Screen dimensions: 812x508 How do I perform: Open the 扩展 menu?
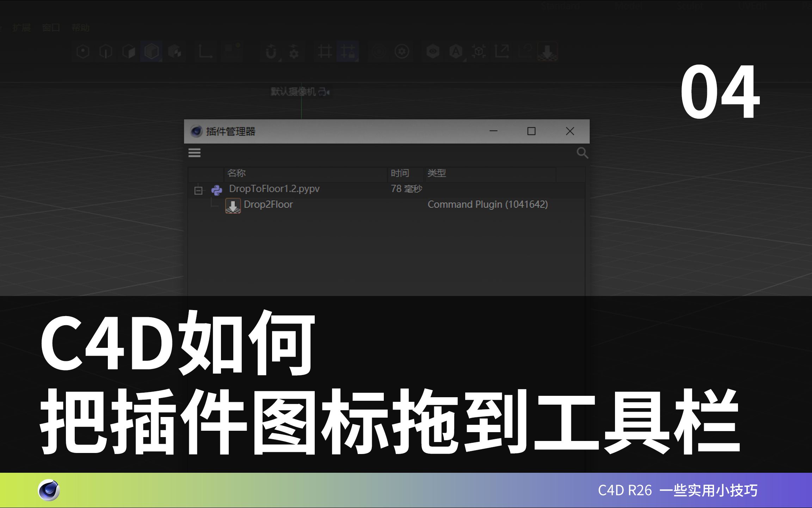(21, 28)
